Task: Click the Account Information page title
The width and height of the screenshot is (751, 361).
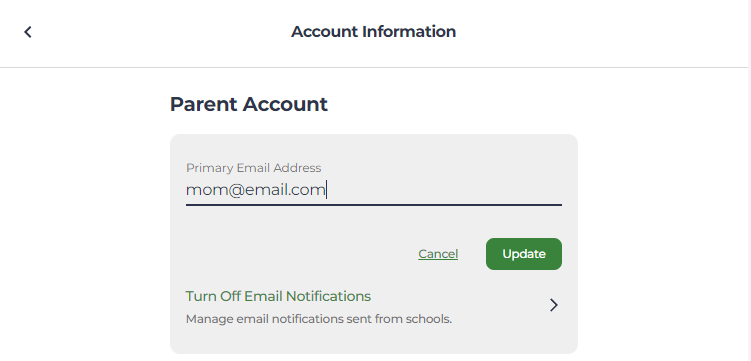Action: tap(374, 32)
